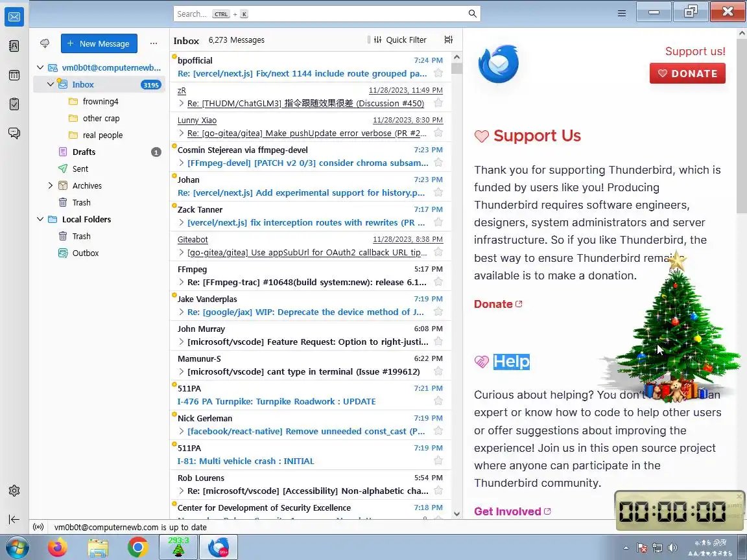The height and width of the screenshot is (560, 747).
Task: Click the red DONATE button
Action: coord(687,73)
